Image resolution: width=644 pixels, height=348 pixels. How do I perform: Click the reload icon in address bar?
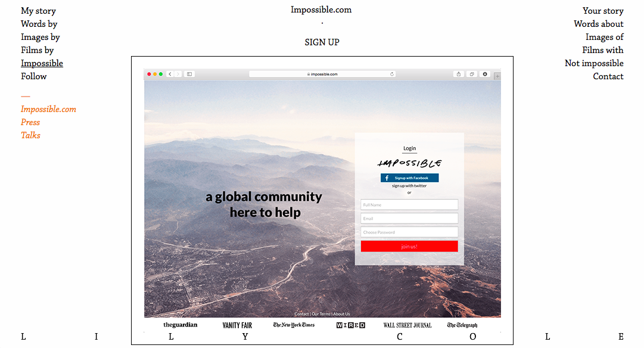pos(392,74)
